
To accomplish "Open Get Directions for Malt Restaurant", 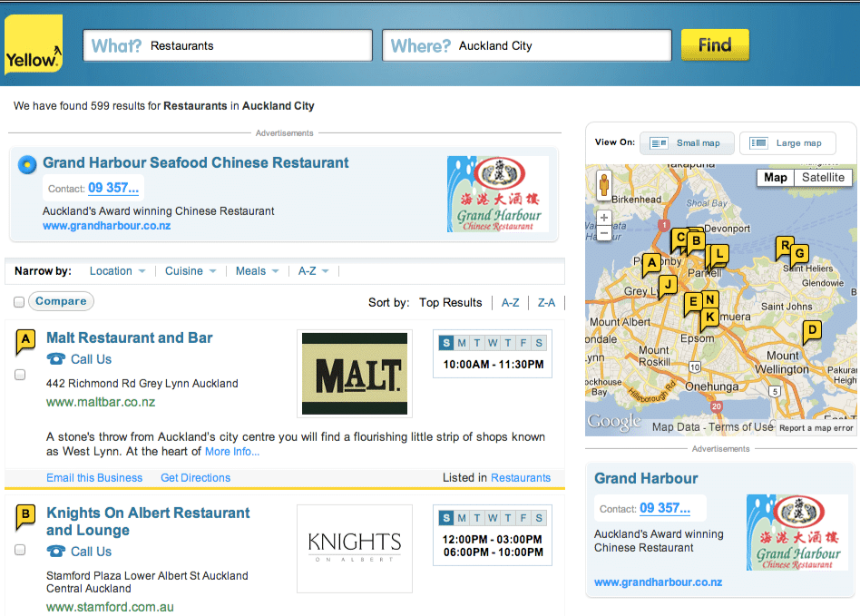I will (x=195, y=478).
